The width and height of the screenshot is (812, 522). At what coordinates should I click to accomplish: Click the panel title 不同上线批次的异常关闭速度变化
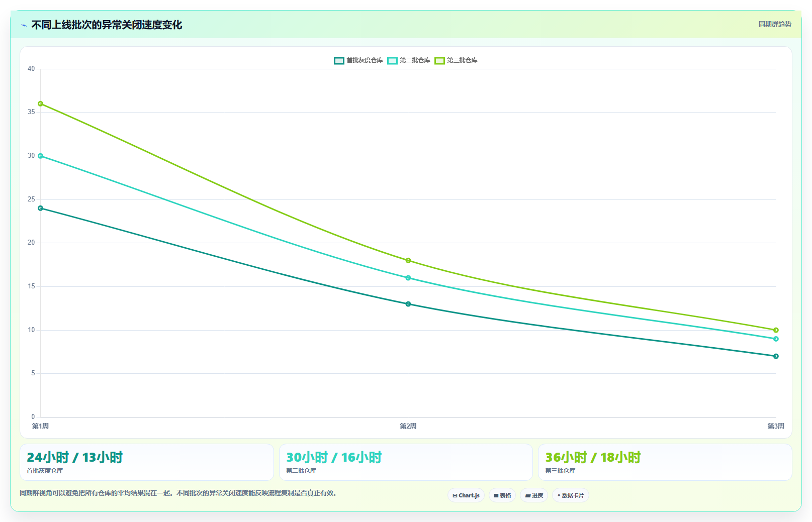tap(107, 25)
